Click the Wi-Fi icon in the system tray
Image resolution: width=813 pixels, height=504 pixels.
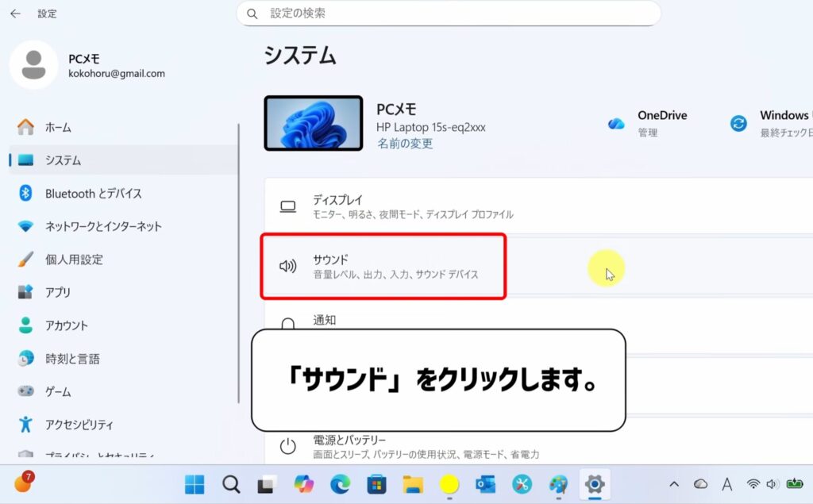753,483
